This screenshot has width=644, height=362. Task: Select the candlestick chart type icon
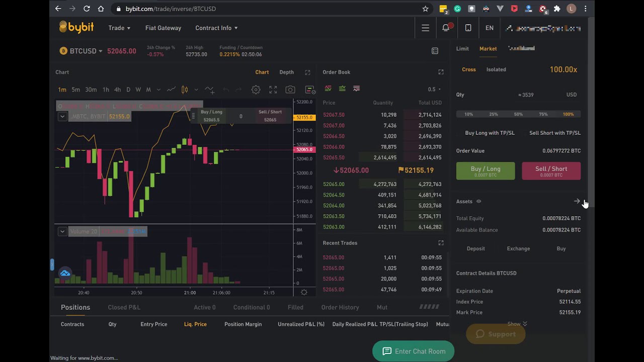point(185,89)
